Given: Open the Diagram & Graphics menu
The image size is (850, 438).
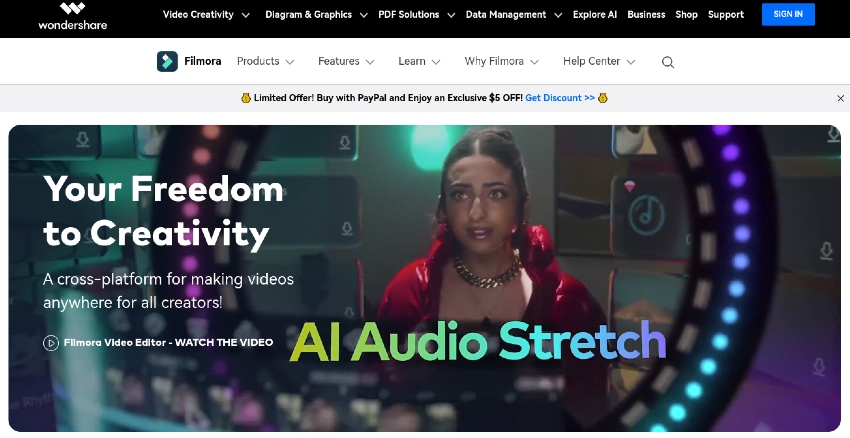Looking at the screenshot, I should (x=308, y=15).
